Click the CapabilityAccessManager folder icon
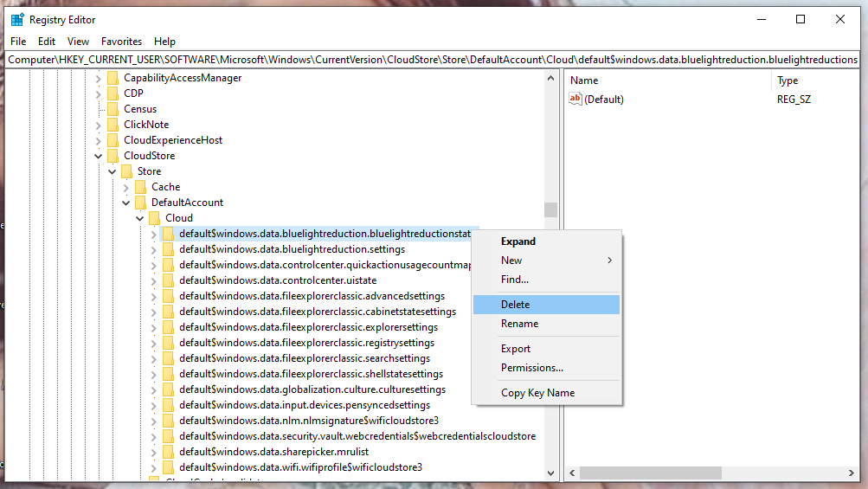The width and height of the screenshot is (868, 489). pyautogui.click(x=113, y=78)
